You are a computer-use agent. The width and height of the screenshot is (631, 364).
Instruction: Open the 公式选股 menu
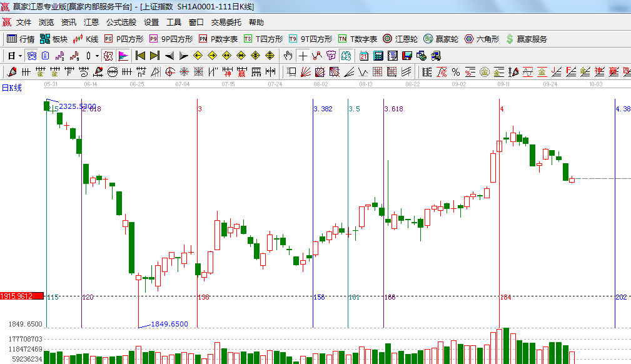(121, 22)
